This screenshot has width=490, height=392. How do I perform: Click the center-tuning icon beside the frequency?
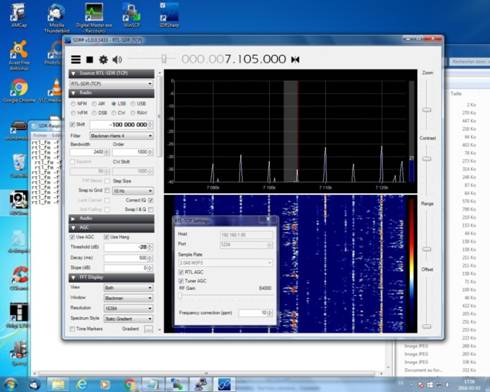pyautogui.click(x=295, y=60)
